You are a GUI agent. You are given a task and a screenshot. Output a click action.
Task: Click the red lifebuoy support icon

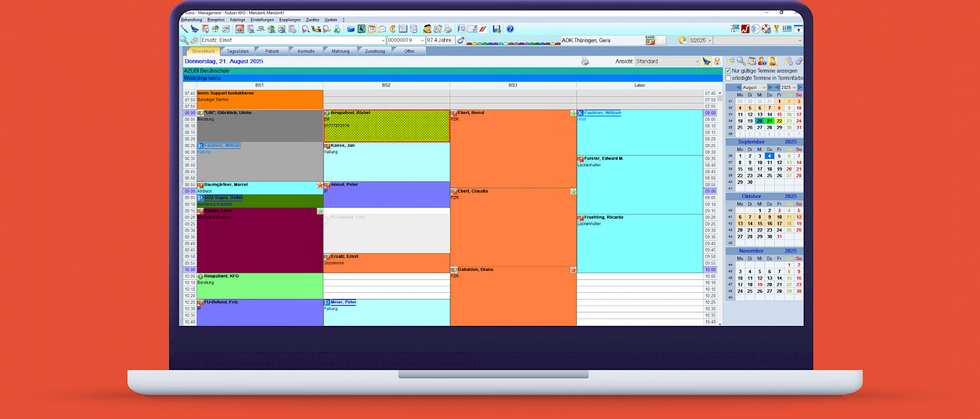[x=766, y=29]
